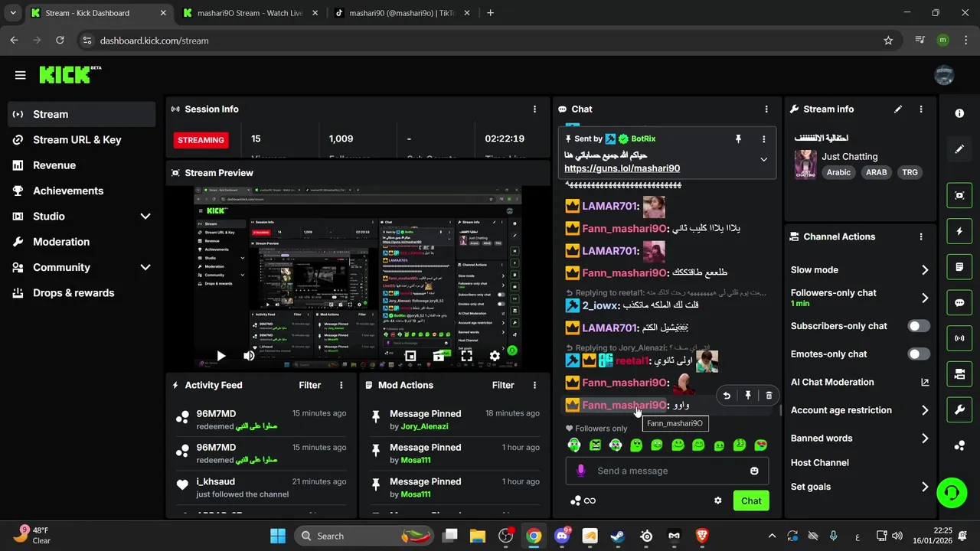Viewport: 980px width, 551px height.
Task: Click Filter in the Mod Actions panel
Action: (503, 385)
